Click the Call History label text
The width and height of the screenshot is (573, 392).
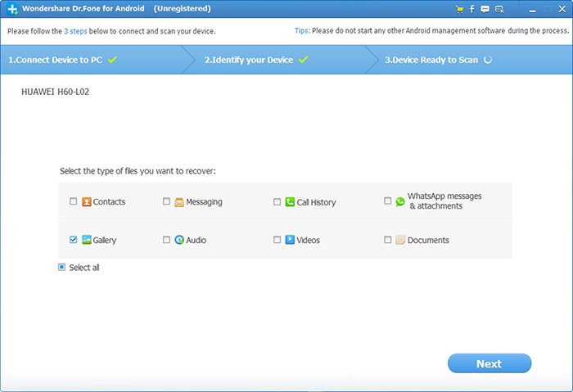click(316, 202)
